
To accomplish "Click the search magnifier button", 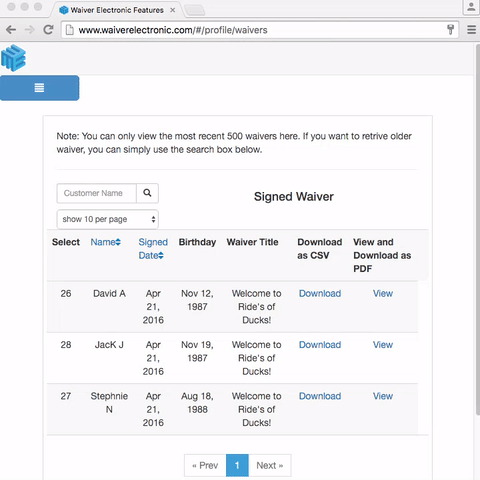I will pyautogui.click(x=147, y=193).
